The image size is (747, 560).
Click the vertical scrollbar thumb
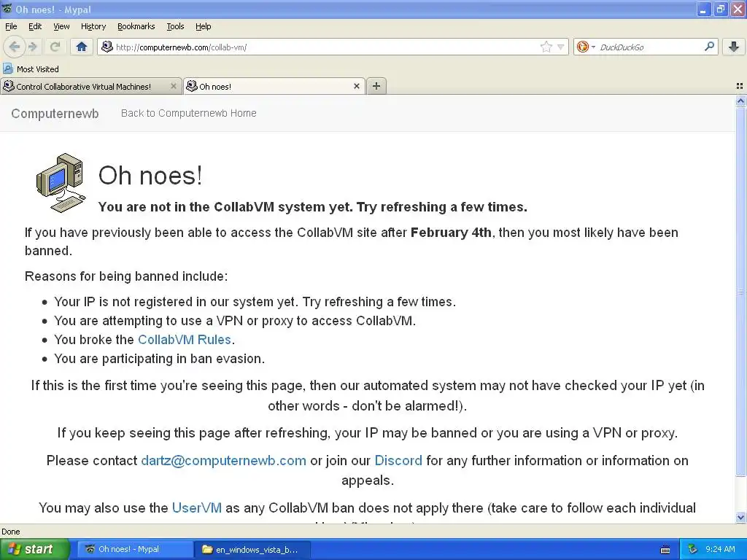[x=740, y=292]
